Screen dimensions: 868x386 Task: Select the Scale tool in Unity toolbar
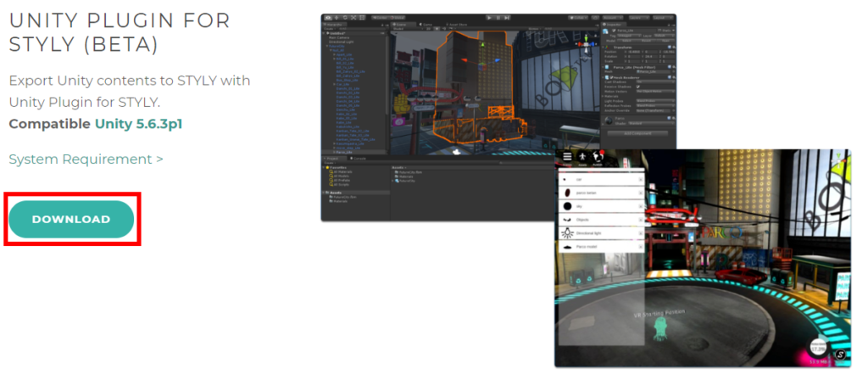coord(353,18)
